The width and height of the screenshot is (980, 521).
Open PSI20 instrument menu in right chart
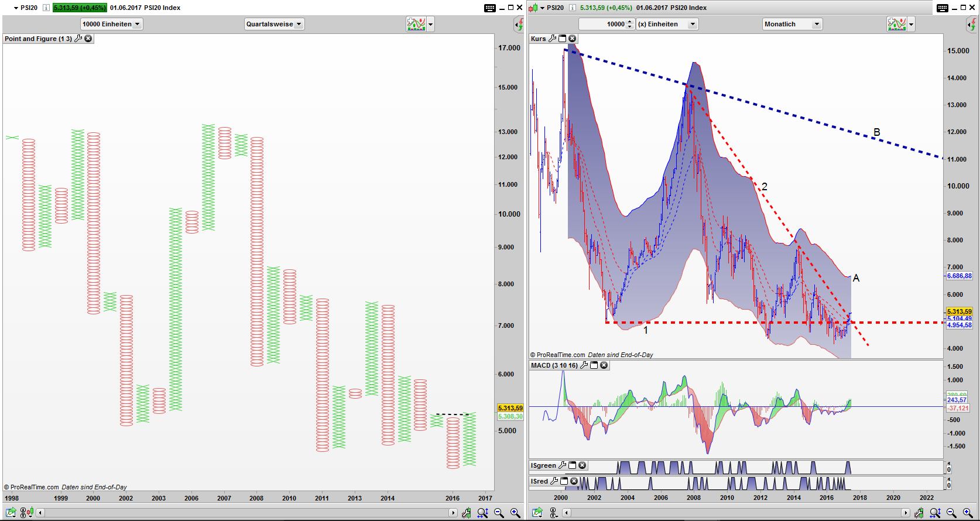(543, 8)
